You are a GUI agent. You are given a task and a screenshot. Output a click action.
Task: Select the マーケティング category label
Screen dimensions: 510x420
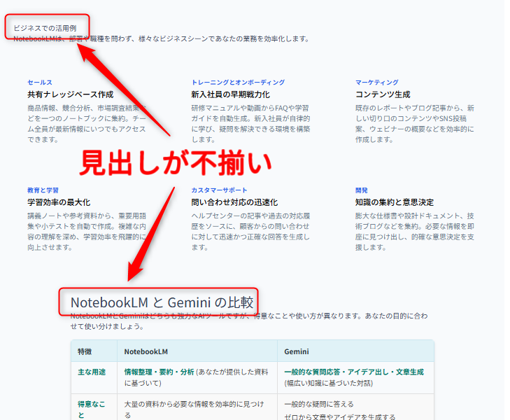[x=376, y=83]
